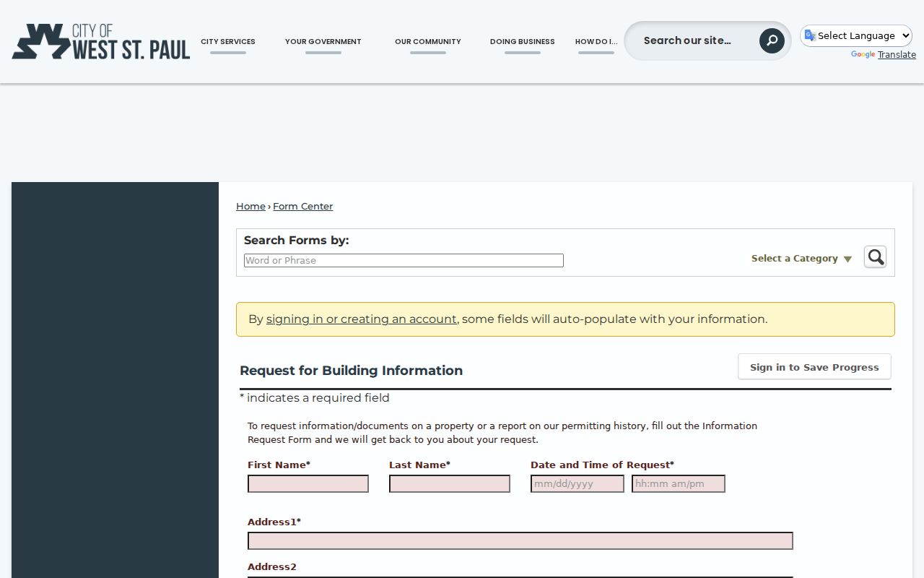Click into the Address1 field
924x578 pixels.
pos(520,541)
